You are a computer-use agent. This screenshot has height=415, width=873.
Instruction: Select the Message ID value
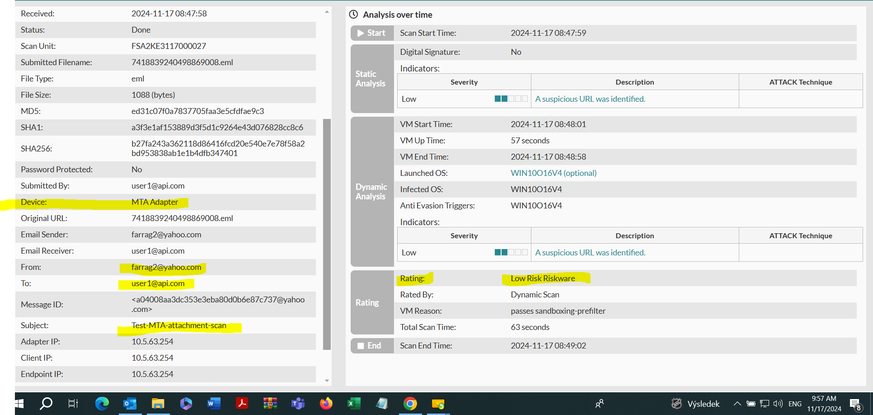pyautogui.click(x=218, y=304)
